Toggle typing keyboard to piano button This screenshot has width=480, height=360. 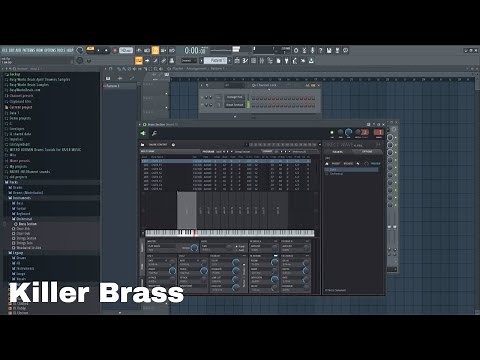click(x=139, y=61)
